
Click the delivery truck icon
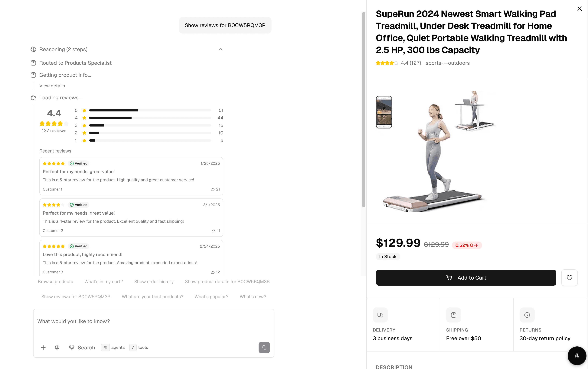[381, 315]
